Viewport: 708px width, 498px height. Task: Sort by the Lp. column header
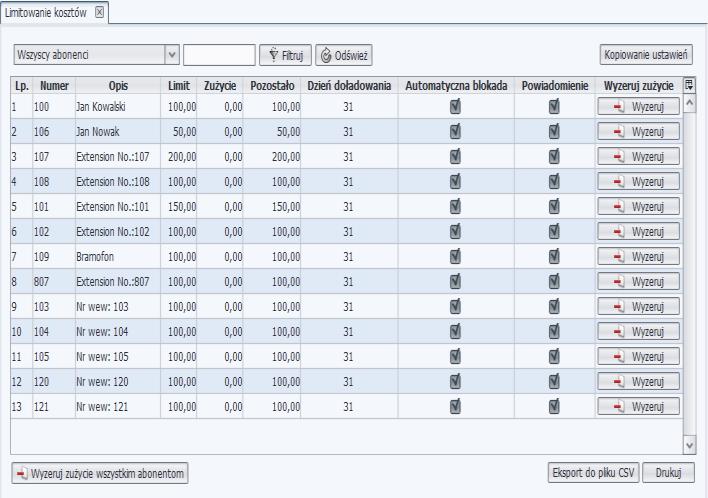22,86
